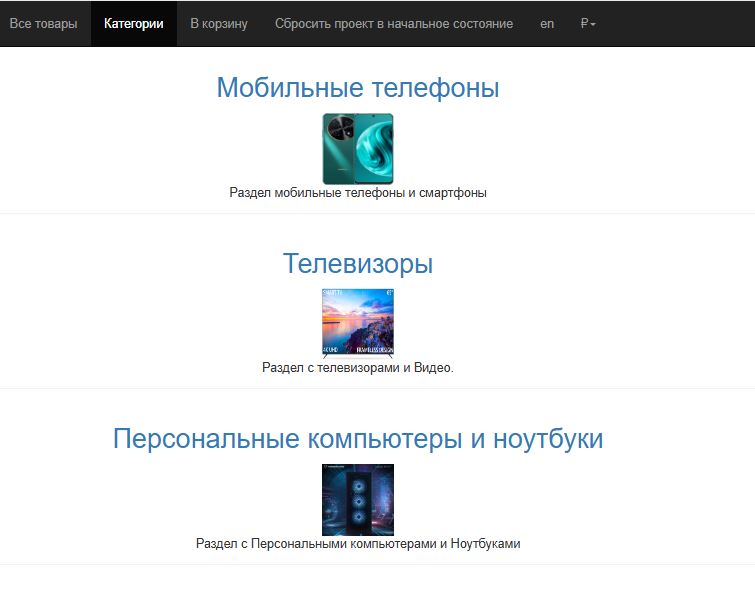Click Сбросить проект в начальное состояние
The width and height of the screenshot is (755, 589).
(x=394, y=24)
